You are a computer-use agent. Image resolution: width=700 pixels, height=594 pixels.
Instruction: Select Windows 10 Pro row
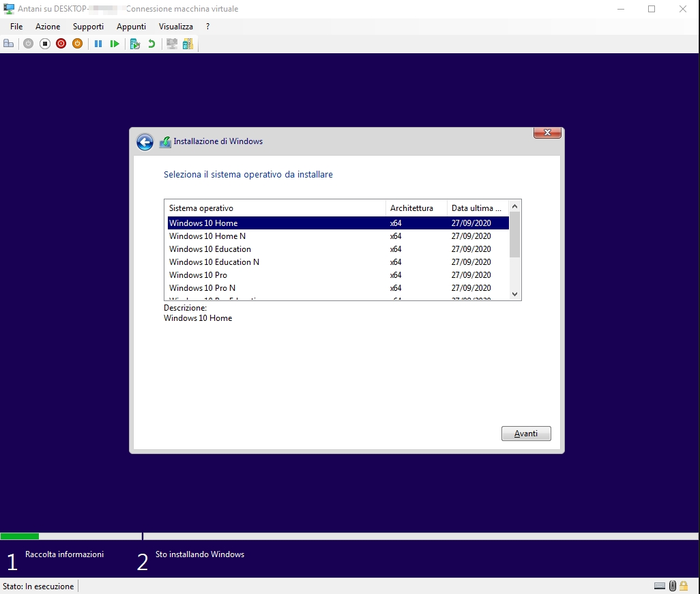[338, 274]
